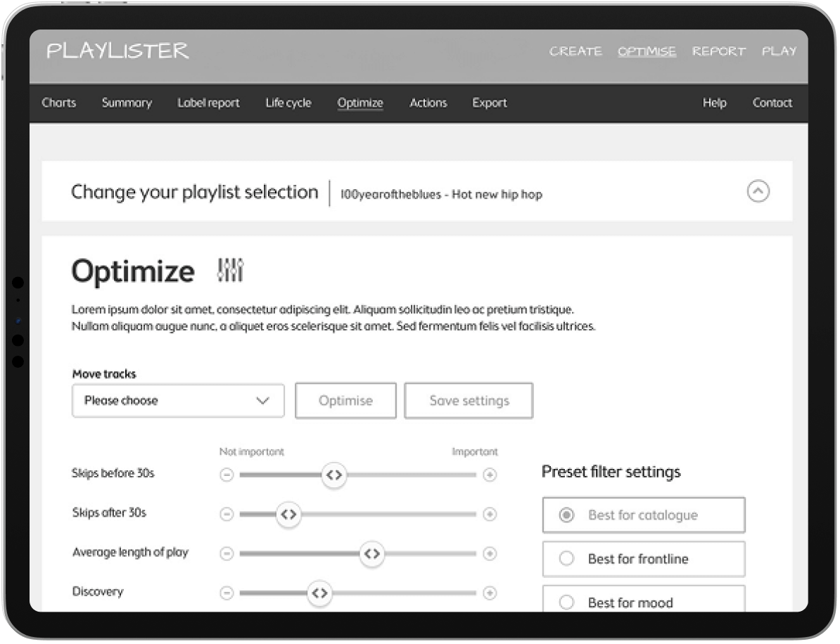Click the Save settings button
Viewport: 840px width, 644px height.
point(469,401)
